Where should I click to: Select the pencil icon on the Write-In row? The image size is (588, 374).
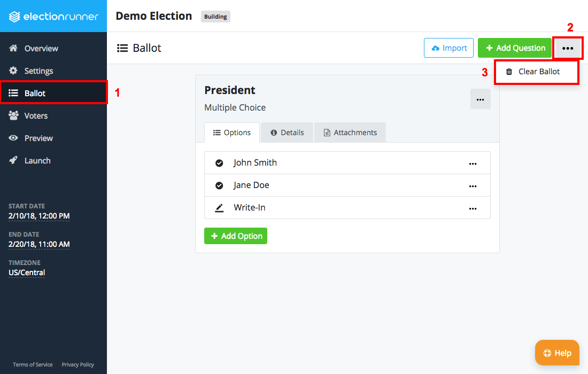tap(219, 208)
